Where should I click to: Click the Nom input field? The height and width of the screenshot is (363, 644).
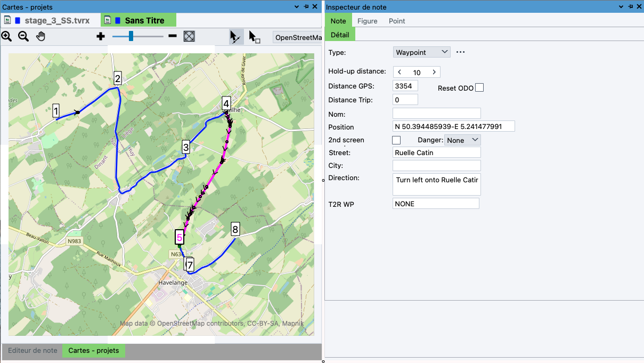pyautogui.click(x=436, y=114)
